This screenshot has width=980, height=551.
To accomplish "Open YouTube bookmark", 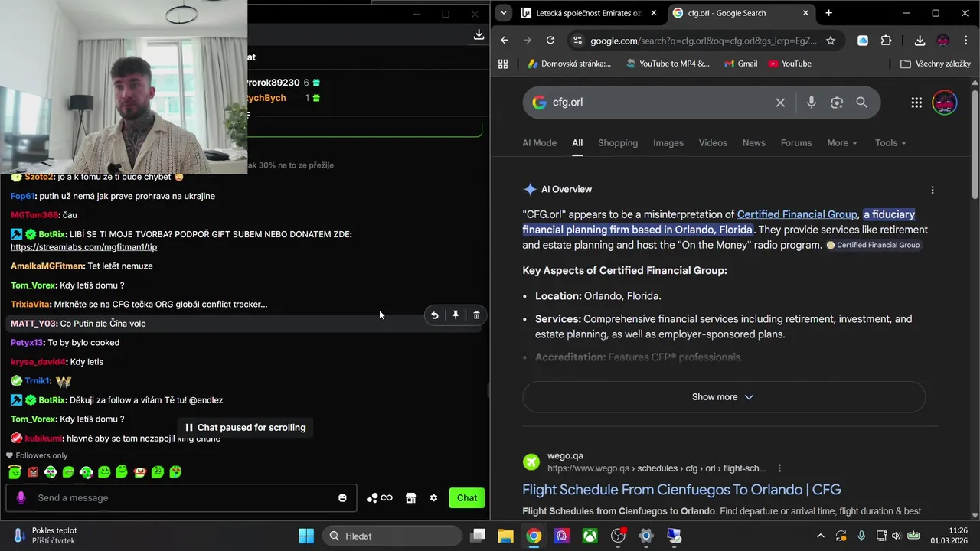I will pyautogui.click(x=789, y=64).
